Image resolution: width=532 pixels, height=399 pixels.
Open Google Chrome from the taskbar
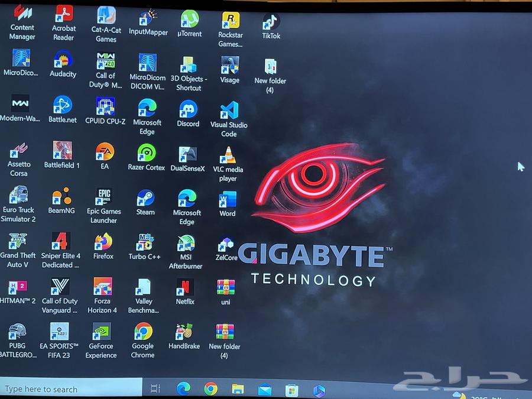211,390
